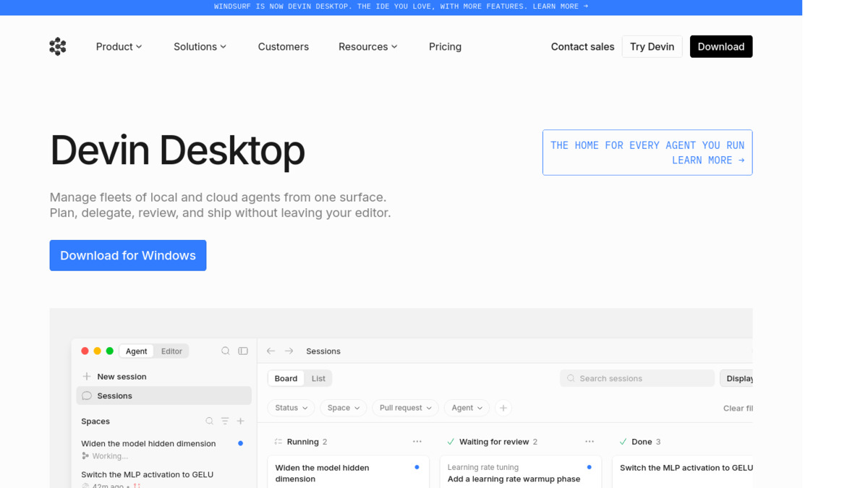Click the Sessions breadcrumb title

pos(323,351)
